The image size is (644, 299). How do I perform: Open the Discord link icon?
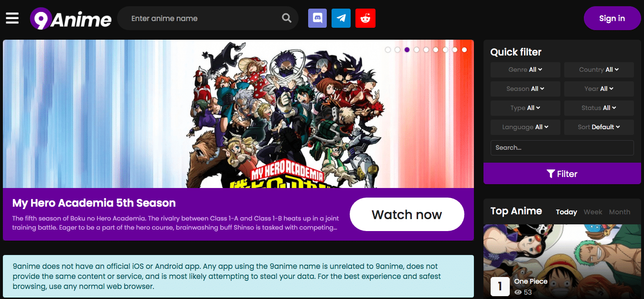coord(318,18)
